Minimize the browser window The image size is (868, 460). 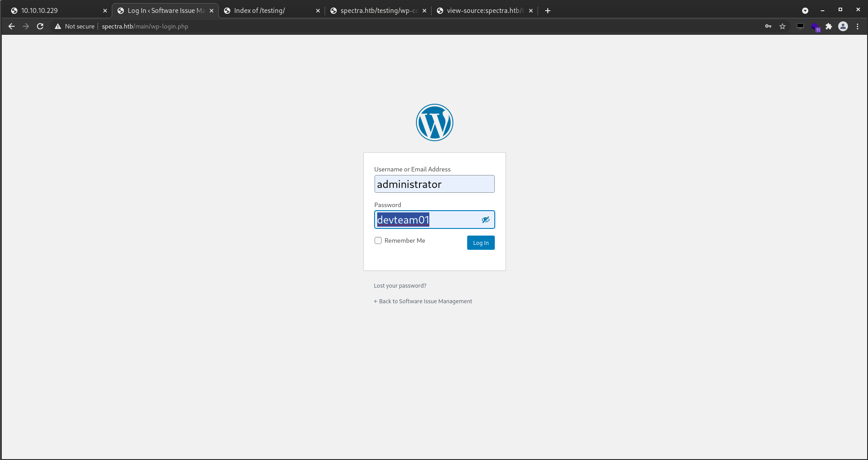823,10
